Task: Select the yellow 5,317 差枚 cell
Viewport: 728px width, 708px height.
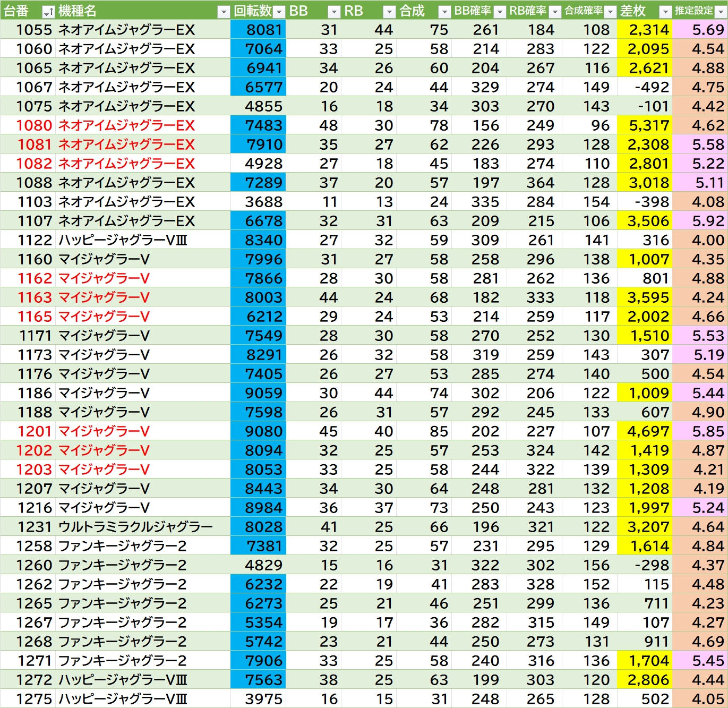Action: [645, 125]
